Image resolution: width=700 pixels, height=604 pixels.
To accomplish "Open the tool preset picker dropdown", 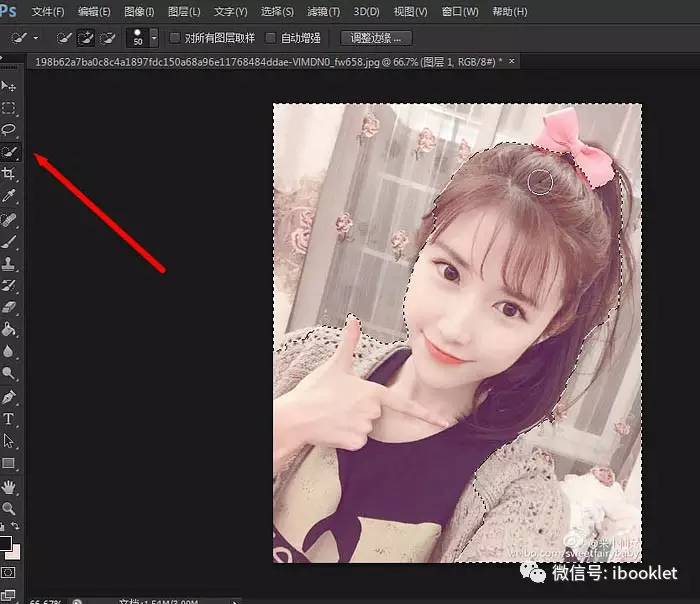I will (36, 38).
